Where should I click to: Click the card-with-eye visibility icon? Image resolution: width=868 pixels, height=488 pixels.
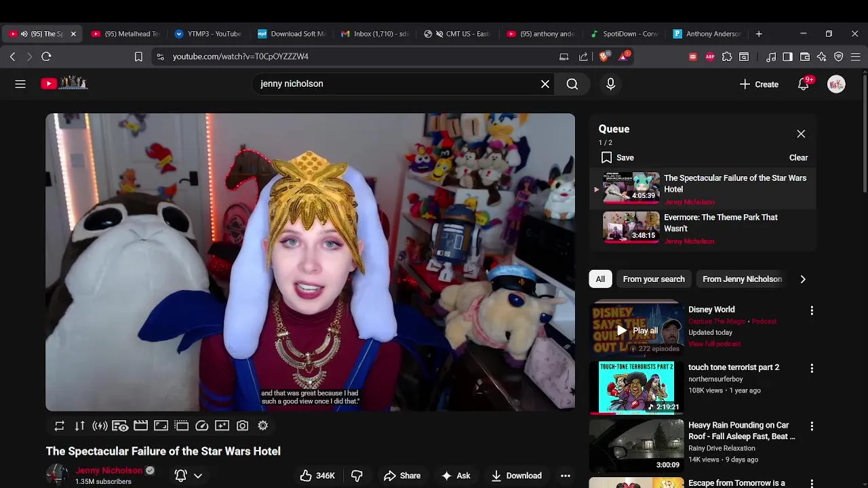(120, 426)
